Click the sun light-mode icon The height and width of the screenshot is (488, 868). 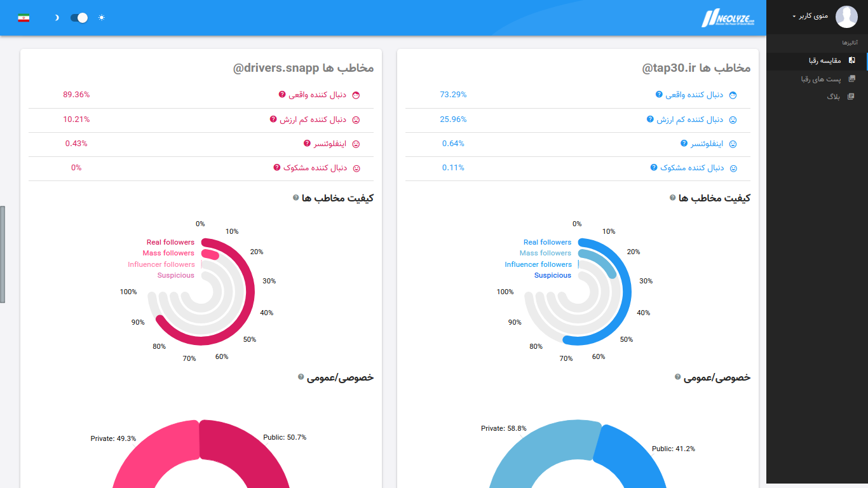(102, 18)
